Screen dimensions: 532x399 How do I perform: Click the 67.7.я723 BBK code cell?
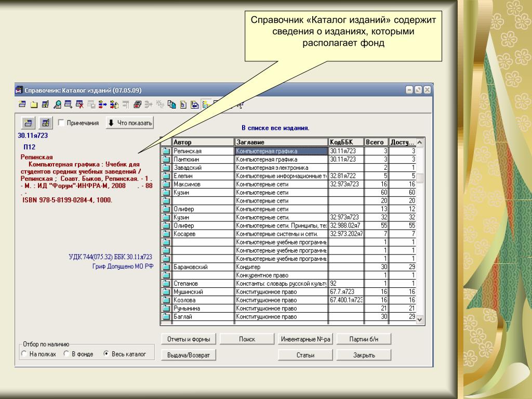click(x=346, y=292)
